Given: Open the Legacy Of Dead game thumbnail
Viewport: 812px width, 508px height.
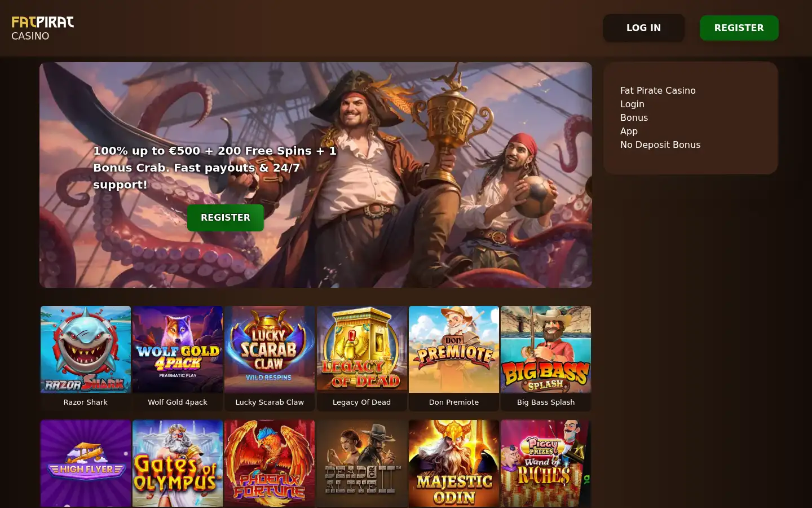Looking at the screenshot, I should pos(362,349).
